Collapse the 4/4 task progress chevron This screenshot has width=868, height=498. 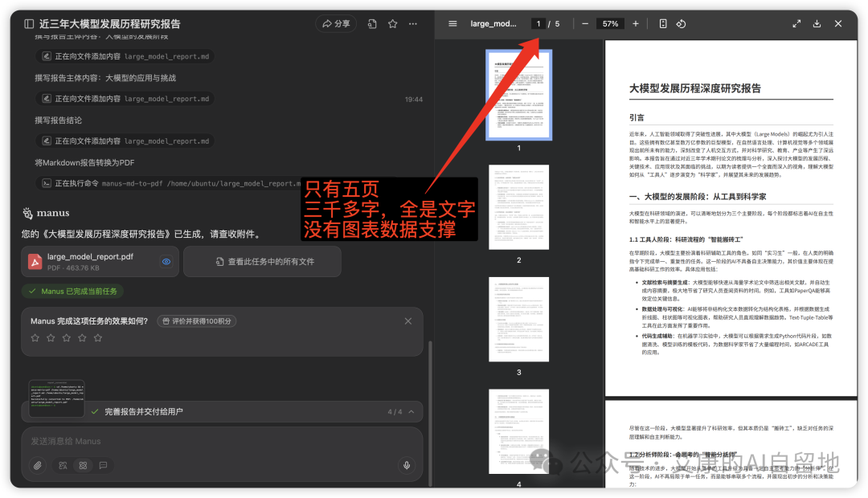tap(411, 412)
